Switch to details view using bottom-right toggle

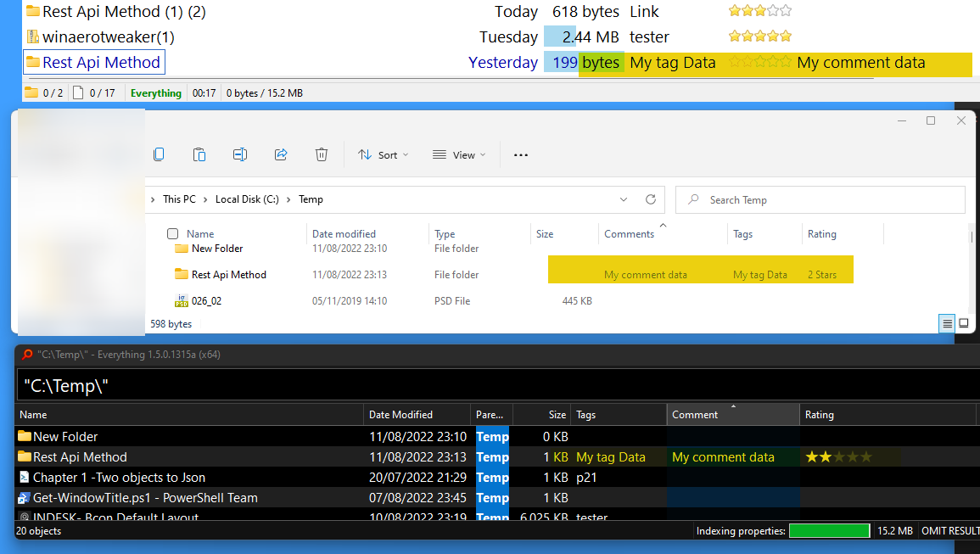(946, 323)
